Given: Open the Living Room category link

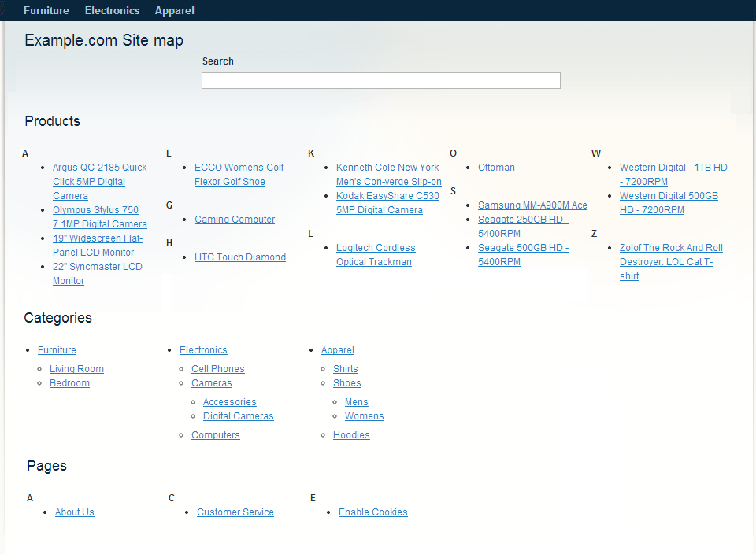Looking at the screenshot, I should 76,369.
